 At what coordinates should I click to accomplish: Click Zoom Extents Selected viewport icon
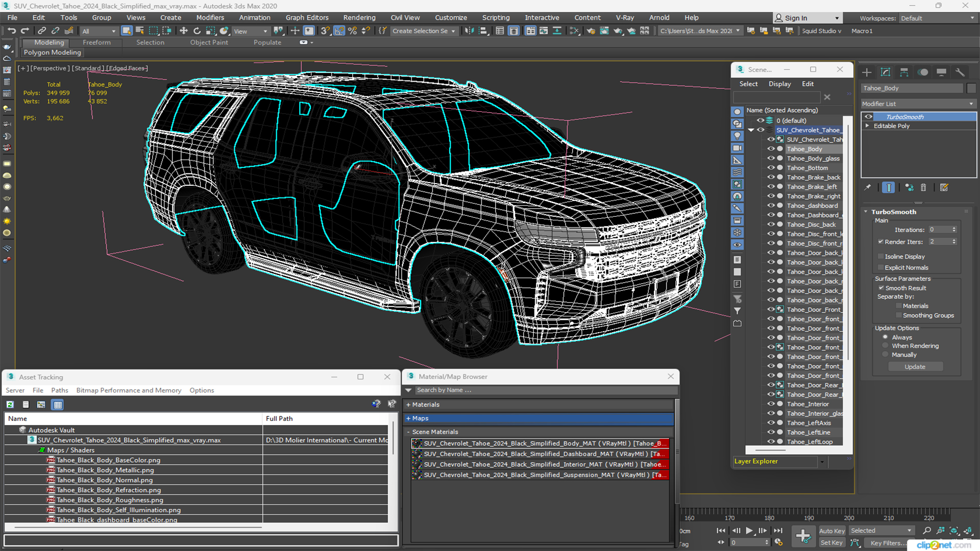(953, 531)
